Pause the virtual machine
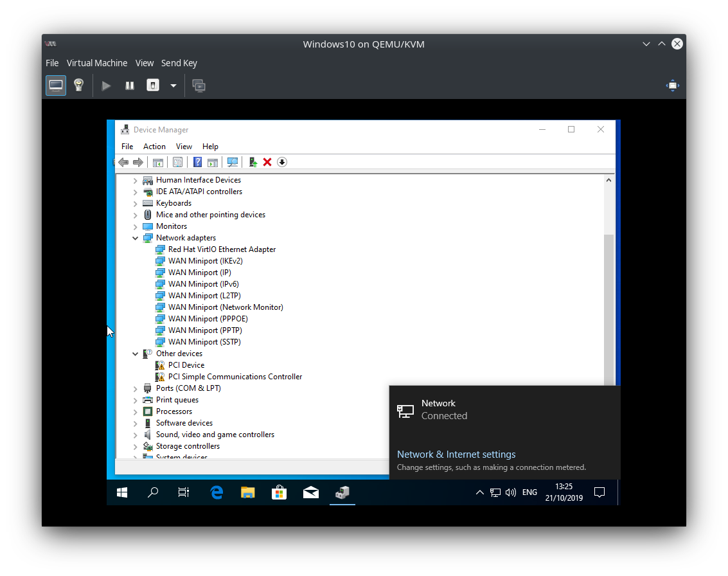 click(130, 85)
